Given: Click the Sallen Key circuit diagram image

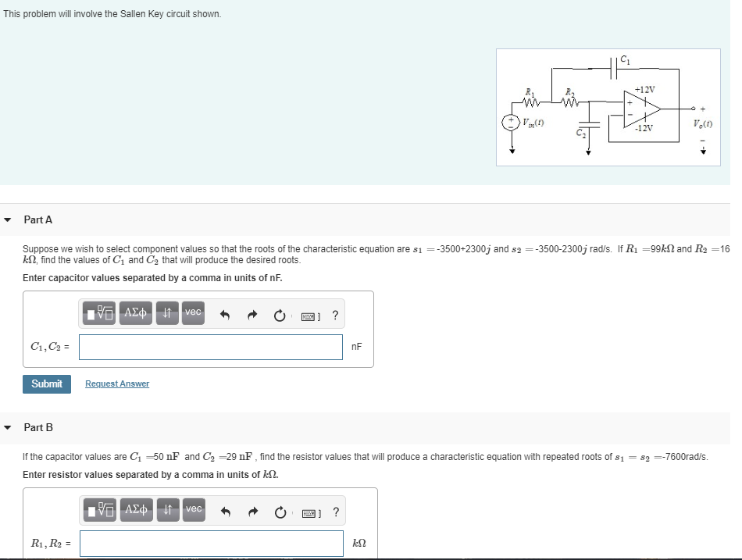Looking at the screenshot, I should coord(608,106).
